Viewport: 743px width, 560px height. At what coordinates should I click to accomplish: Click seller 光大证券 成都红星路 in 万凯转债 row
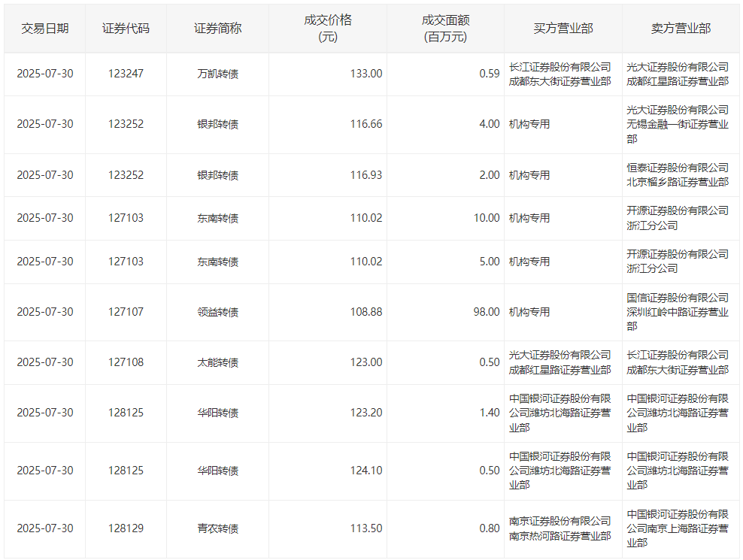click(678, 74)
